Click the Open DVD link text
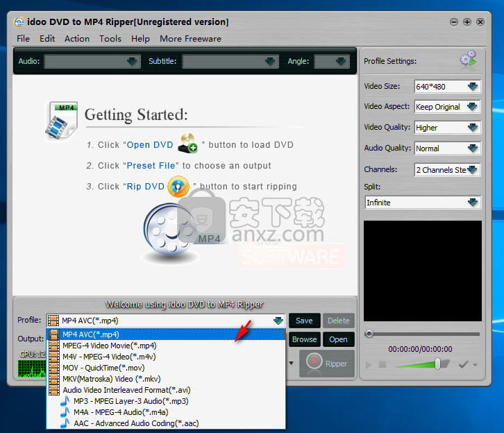Screen dimensions: 504x433 (x=150, y=145)
